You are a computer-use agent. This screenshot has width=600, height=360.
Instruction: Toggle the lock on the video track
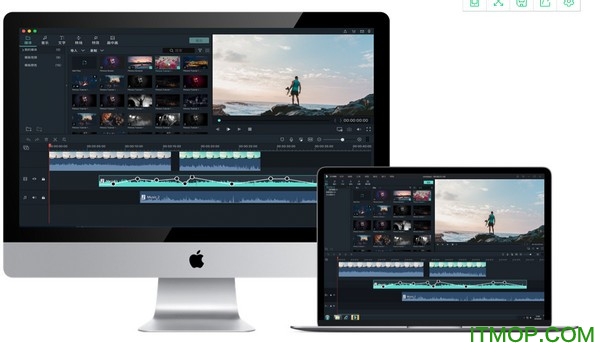[43, 179]
